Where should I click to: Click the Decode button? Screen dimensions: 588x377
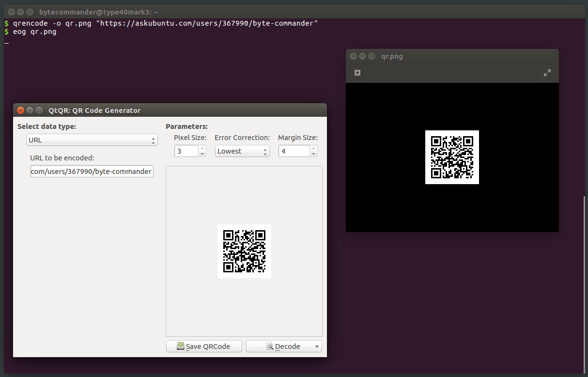point(284,346)
